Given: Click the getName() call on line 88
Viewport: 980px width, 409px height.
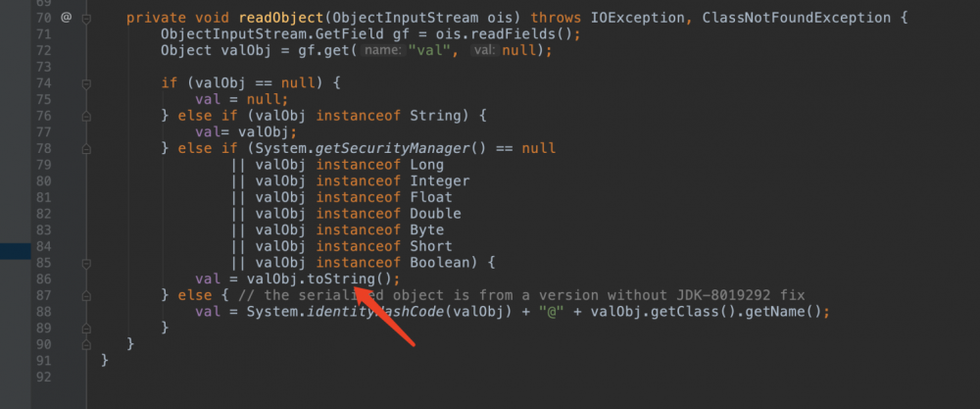Looking at the screenshot, I should pyautogui.click(x=795, y=312).
